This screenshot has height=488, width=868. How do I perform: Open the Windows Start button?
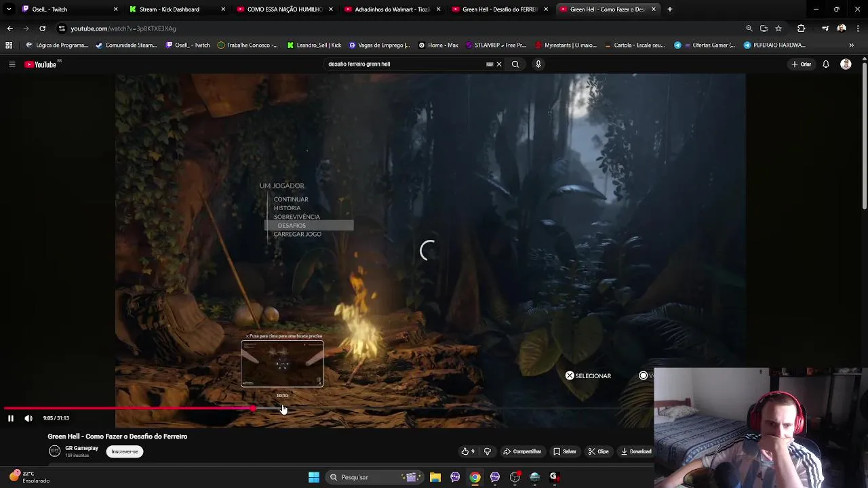click(314, 477)
